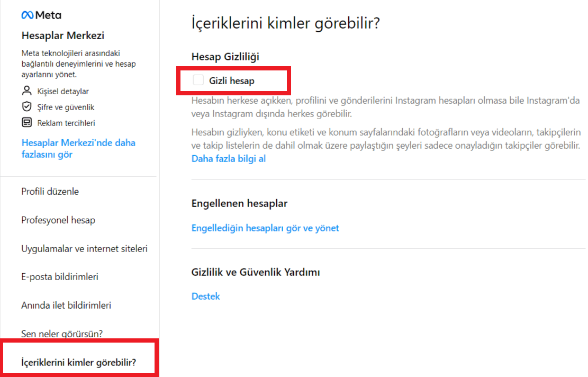Open Uygulamalar ve internet siteleri
This screenshot has height=377, width=588.
(84, 249)
